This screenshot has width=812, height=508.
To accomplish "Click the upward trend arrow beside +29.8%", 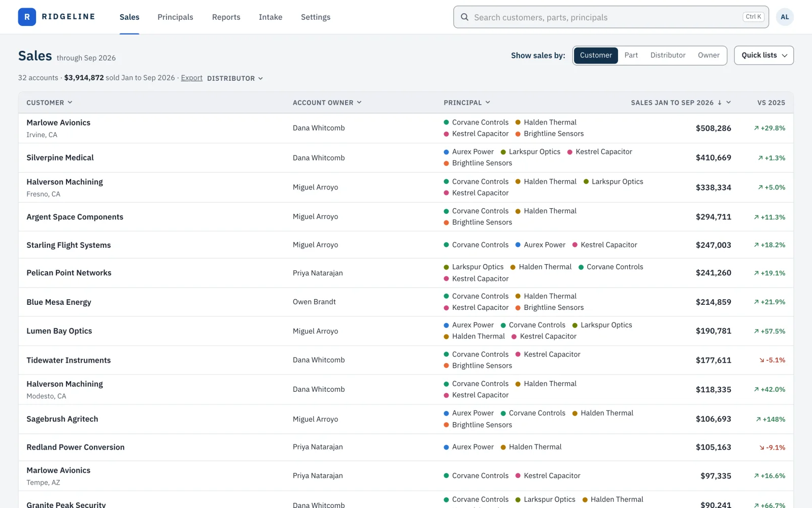I will pyautogui.click(x=756, y=128).
